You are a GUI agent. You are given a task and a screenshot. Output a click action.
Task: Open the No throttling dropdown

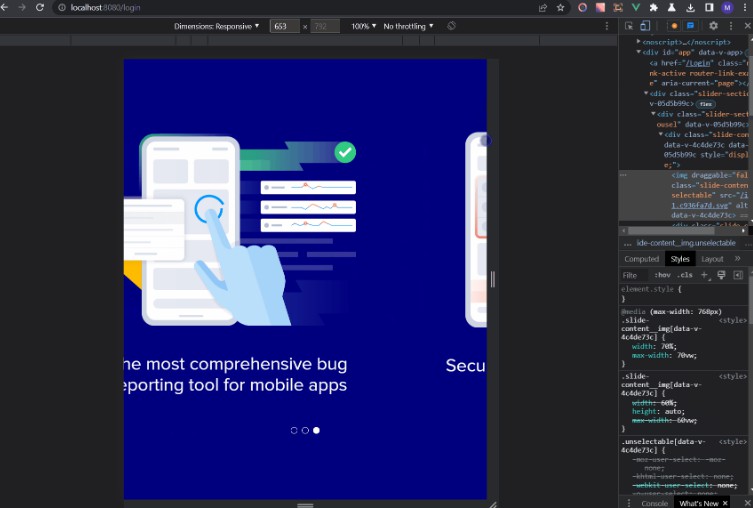tap(408, 25)
